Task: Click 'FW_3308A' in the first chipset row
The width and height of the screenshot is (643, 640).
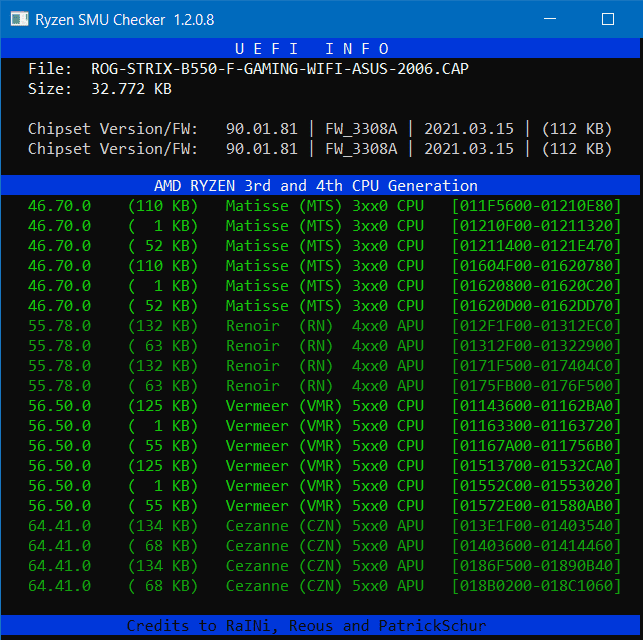Action: [361, 129]
